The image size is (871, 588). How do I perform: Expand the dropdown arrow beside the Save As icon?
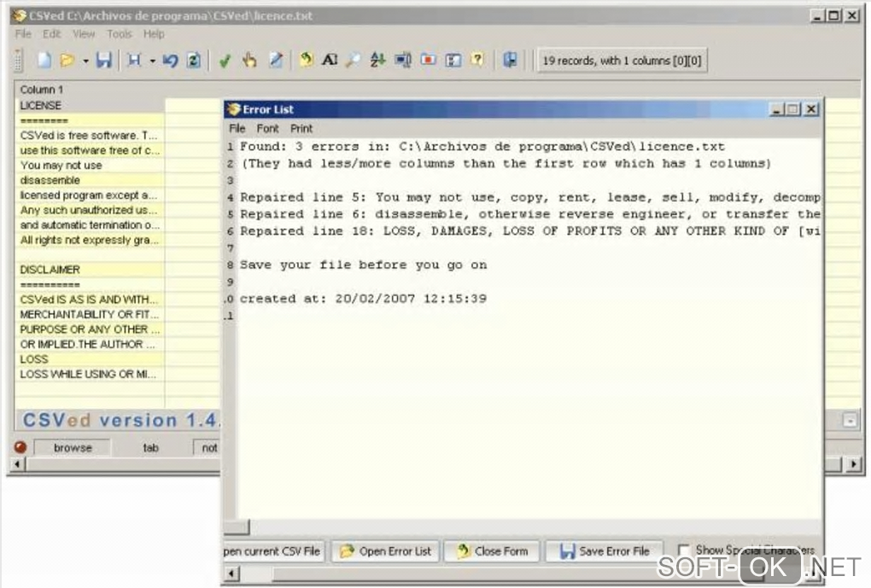152,61
